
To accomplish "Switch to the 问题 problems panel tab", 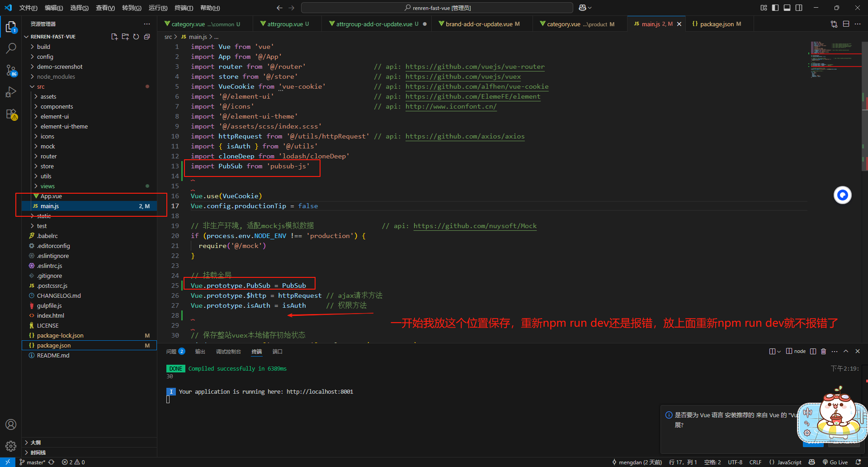I will click(175, 351).
